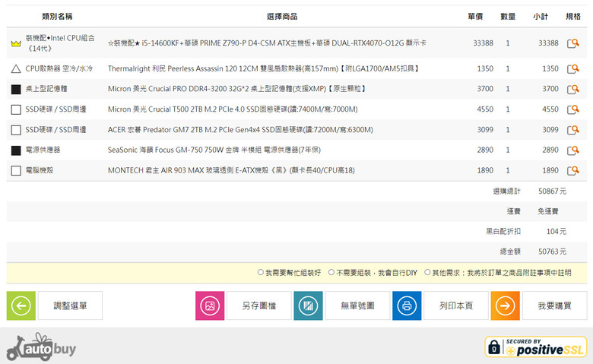593x364 pixels.
Task: Click white square marker beside ACER Predator SSD row
Action: coord(16,130)
